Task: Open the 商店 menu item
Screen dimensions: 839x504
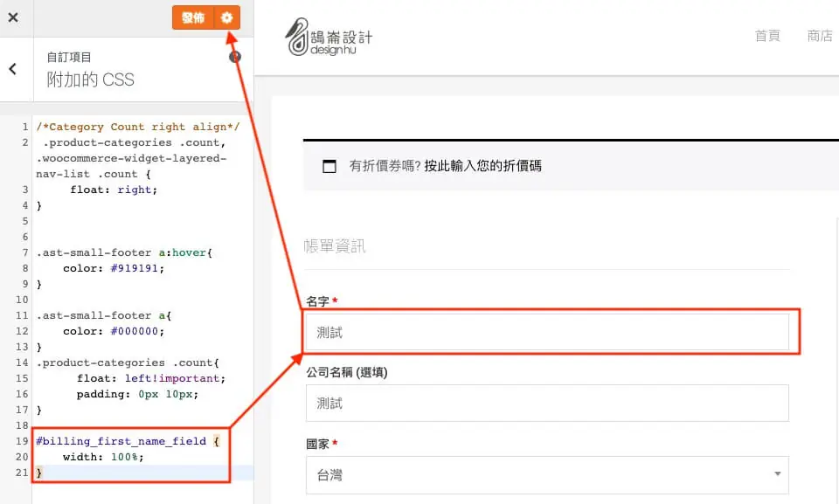Action: pyautogui.click(x=820, y=36)
